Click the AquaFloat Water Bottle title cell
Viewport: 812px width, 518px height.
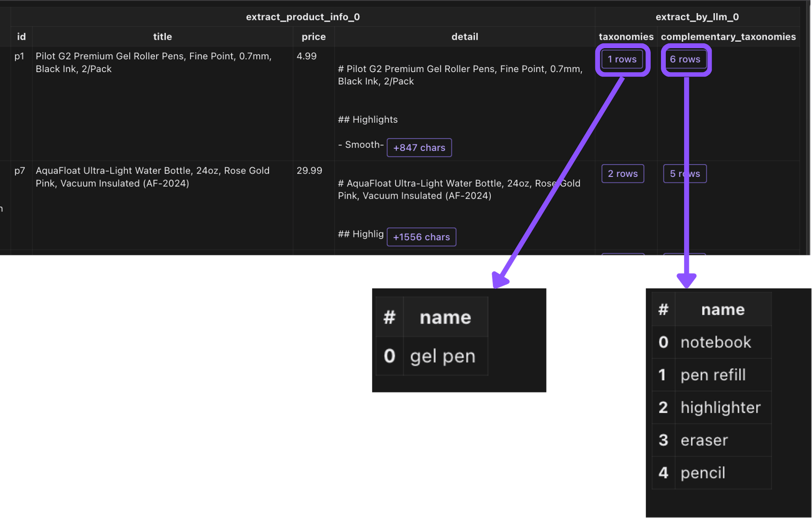[x=152, y=177]
